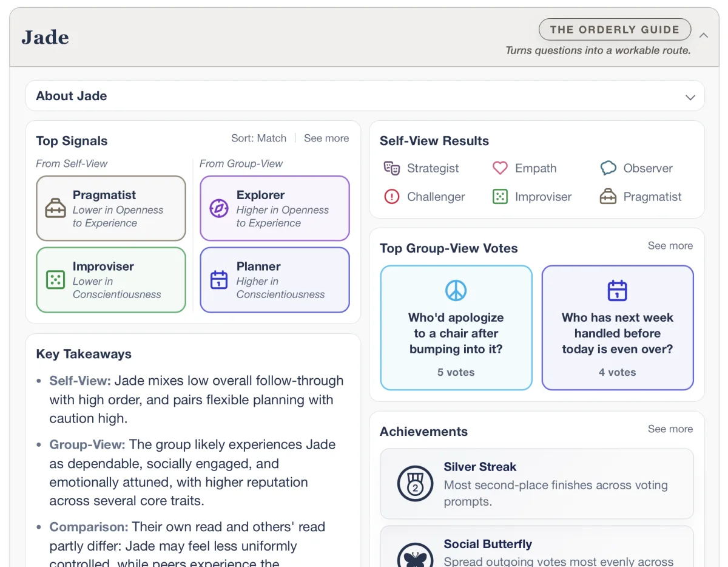728x567 pixels.
Task: Open the Pragmatist signal card
Action: coord(111,208)
